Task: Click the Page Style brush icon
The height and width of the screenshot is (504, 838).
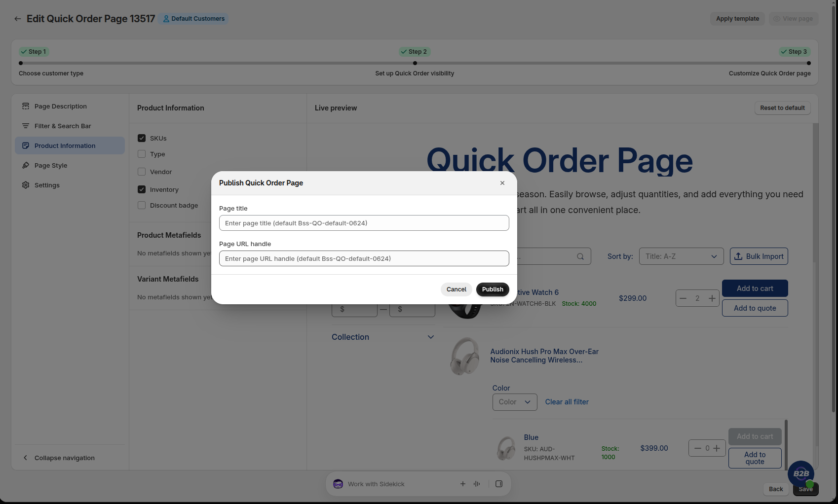Action: [x=26, y=165]
